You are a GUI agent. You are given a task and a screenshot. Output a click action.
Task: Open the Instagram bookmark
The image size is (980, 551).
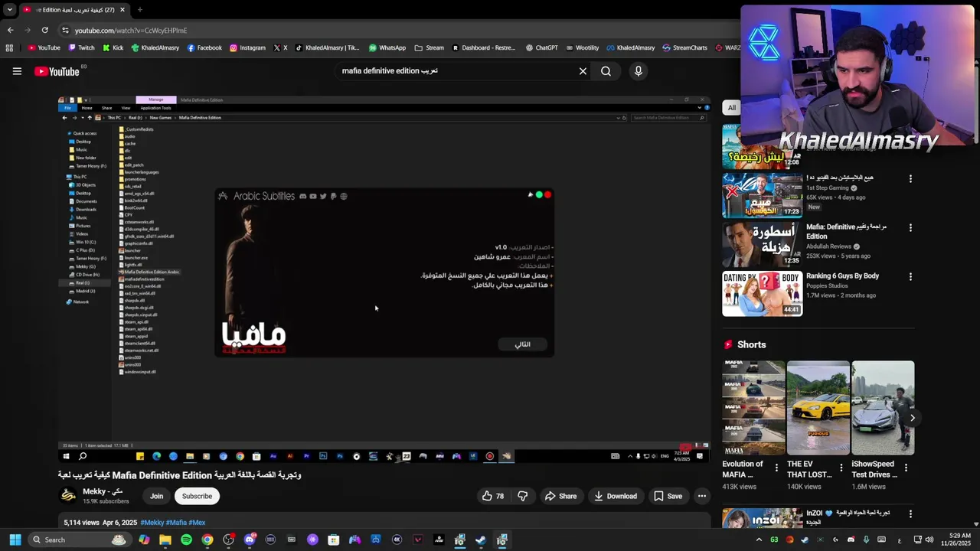247,47
